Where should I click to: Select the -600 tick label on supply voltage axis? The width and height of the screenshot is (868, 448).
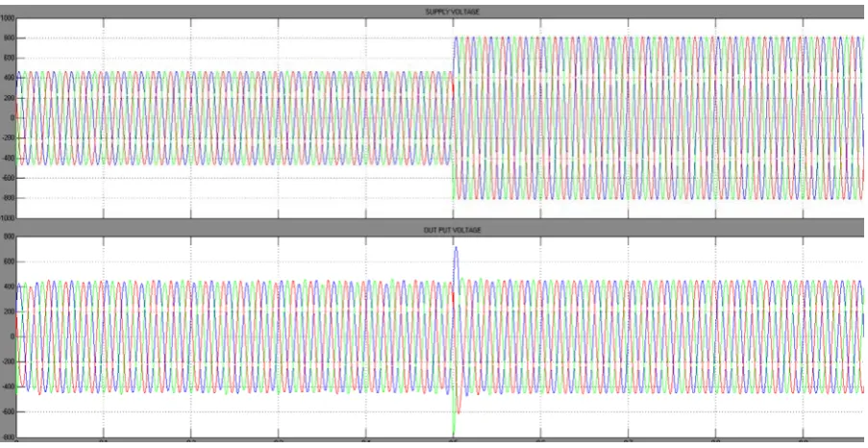[x=8, y=178]
